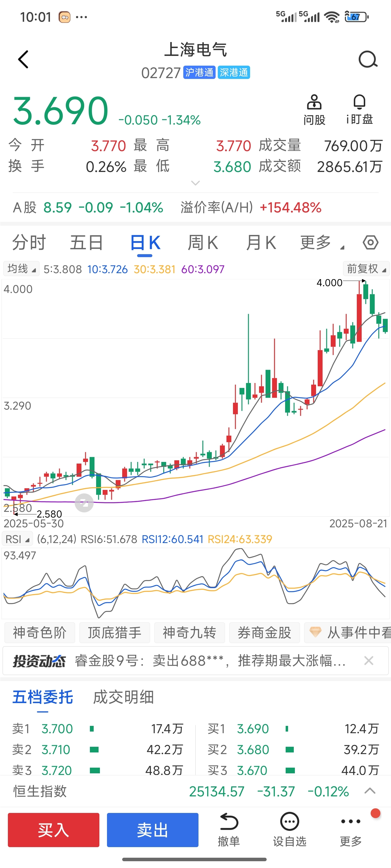The image size is (391, 868).
Task: Tap 买2 price 3.680 row
Action: coord(293,749)
